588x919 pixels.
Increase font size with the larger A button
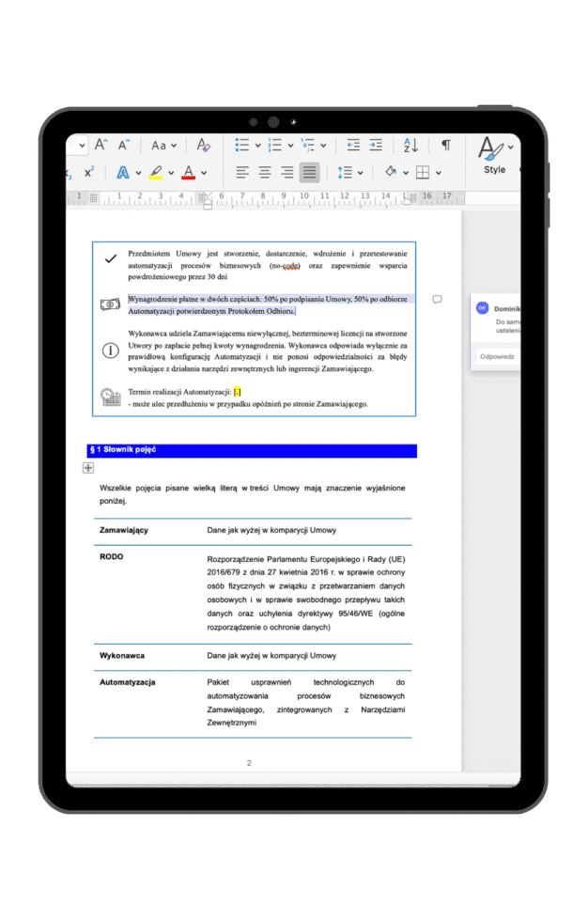point(100,145)
